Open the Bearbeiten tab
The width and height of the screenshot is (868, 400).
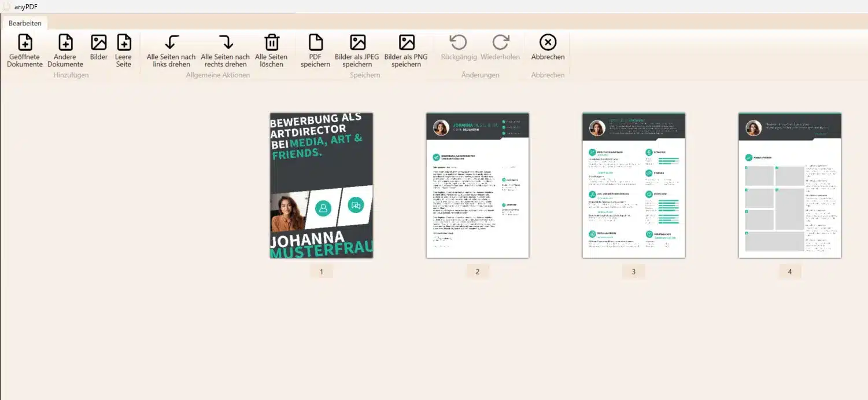tap(25, 23)
